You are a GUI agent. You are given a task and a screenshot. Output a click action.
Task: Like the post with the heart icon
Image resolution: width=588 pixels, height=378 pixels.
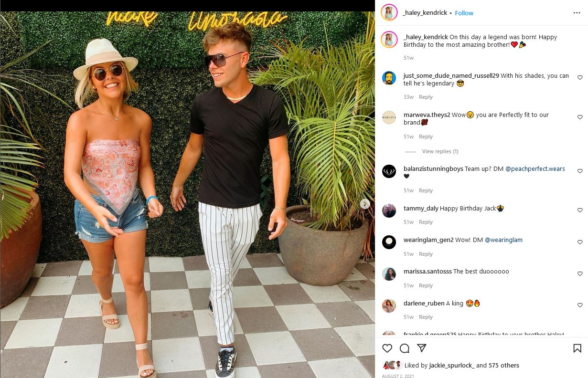[387, 348]
